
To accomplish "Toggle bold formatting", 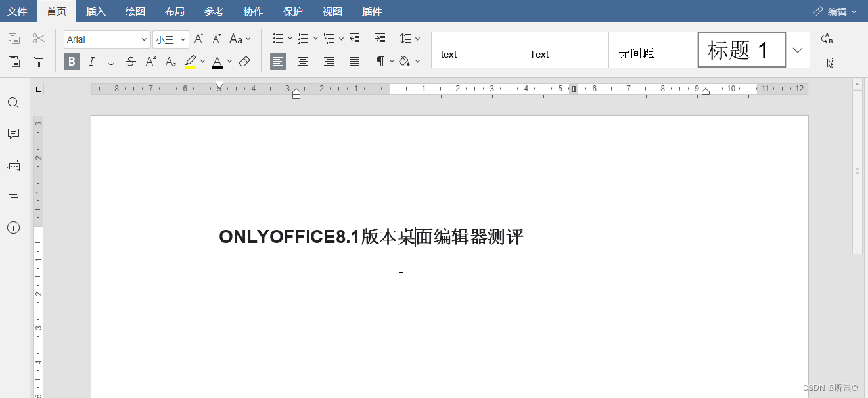I will tap(72, 62).
